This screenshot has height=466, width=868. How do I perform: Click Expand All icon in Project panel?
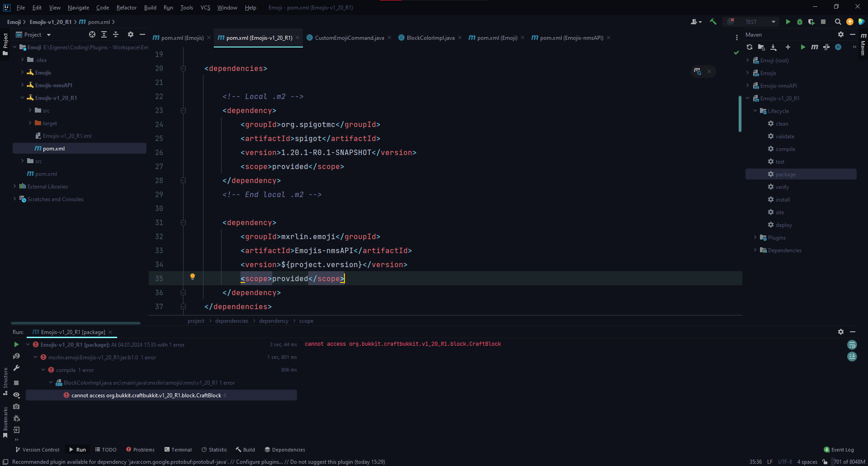point(104,34)
